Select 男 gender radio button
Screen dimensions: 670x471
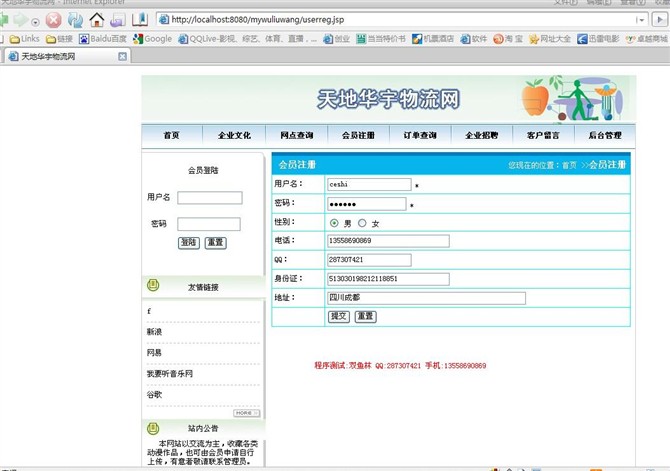(334, 223)
